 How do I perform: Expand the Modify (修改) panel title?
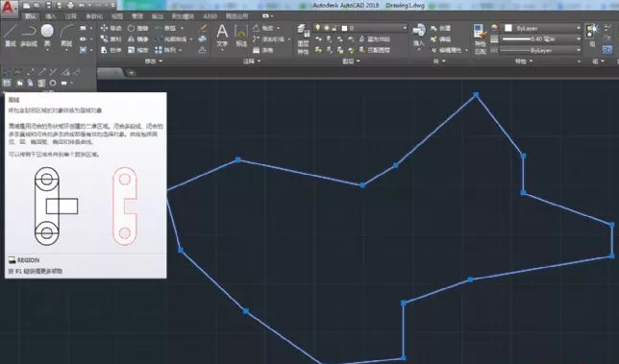[x=154, y=61]
